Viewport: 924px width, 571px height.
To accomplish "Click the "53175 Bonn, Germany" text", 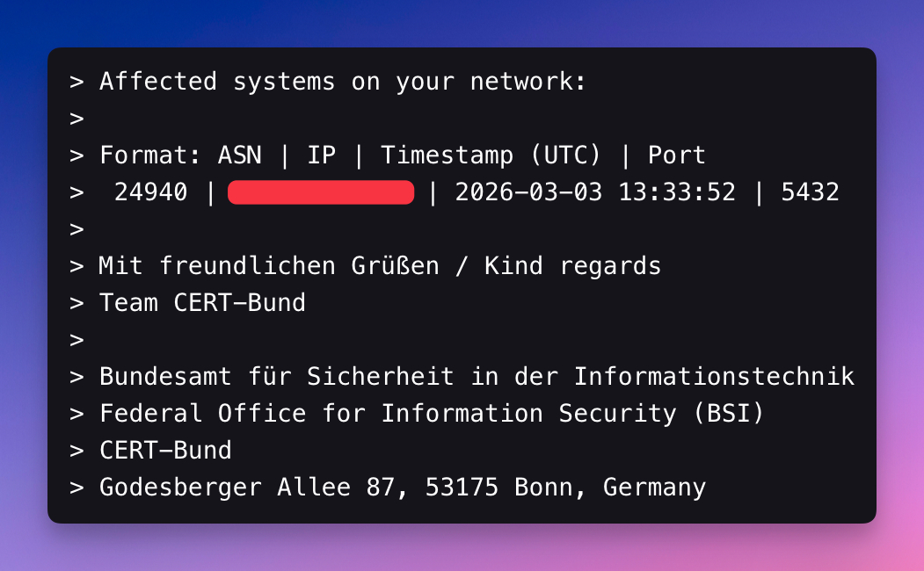I will click(565, 487).
